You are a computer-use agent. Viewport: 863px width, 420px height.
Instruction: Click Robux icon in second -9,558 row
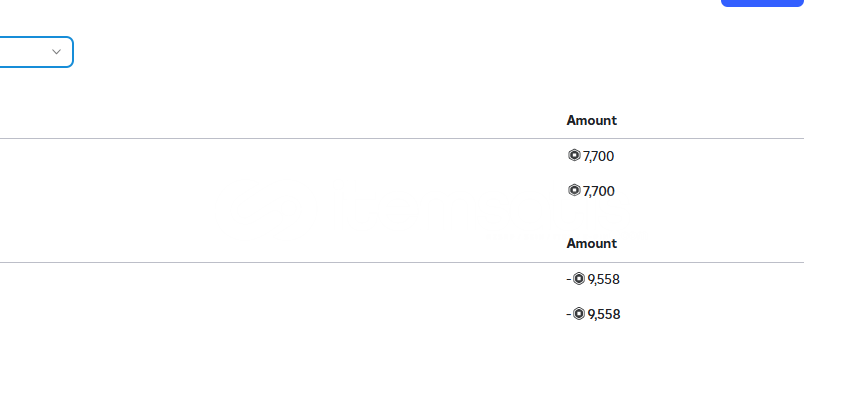(x=578, y=313)
